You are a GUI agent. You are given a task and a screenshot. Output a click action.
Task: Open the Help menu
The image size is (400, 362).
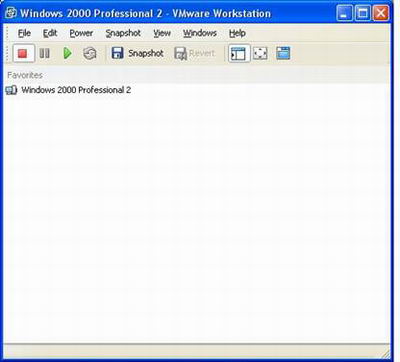click(237, 33)
